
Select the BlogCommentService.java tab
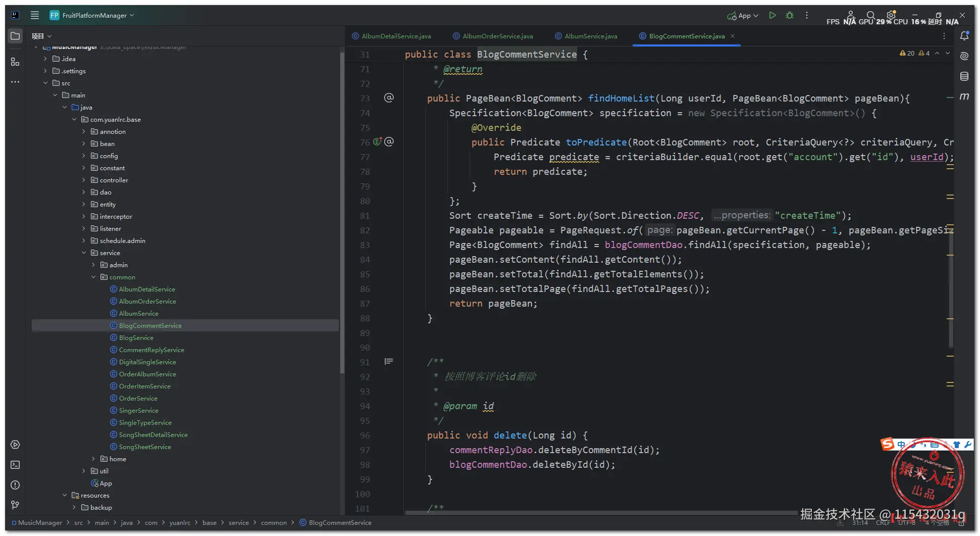click(x=687, y=36)
